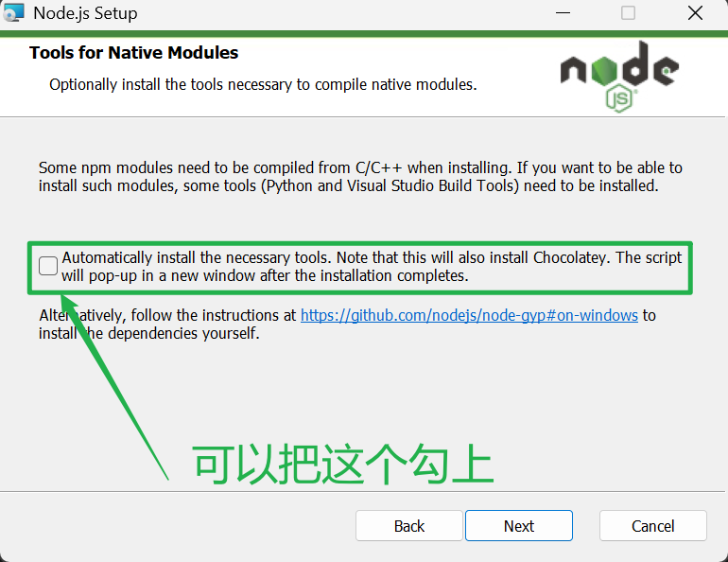Go to the Next setup step
The width and height of the screenshot is (728, 562).
click(x=519, y=526)
